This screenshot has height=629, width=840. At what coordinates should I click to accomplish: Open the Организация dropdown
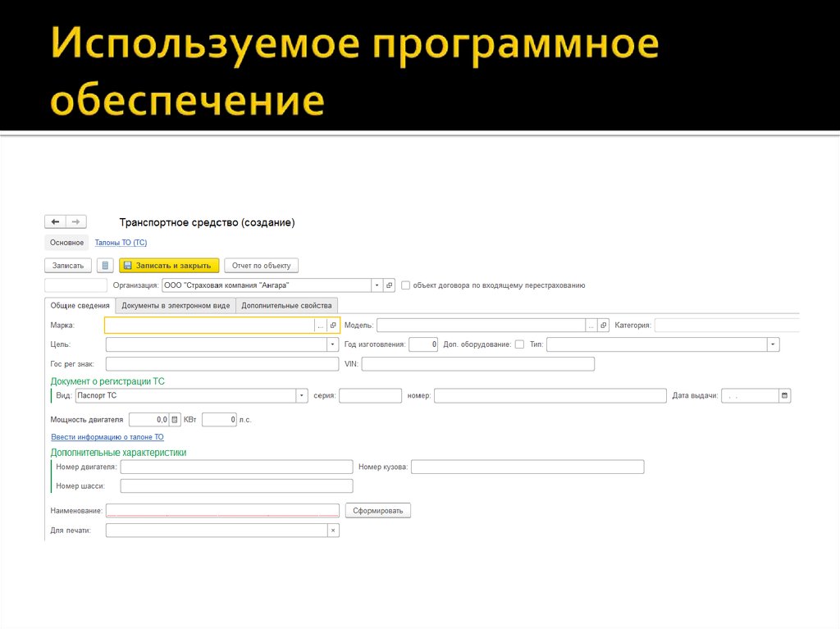click(376, 285)
